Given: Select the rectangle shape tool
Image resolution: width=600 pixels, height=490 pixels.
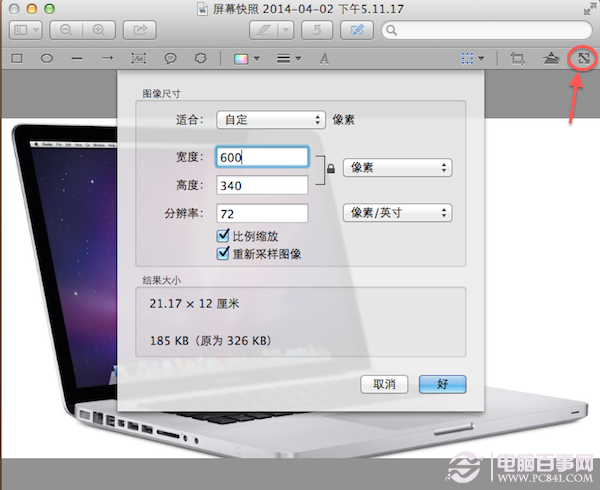Looking at the screenshot, I should pos(17,59).
